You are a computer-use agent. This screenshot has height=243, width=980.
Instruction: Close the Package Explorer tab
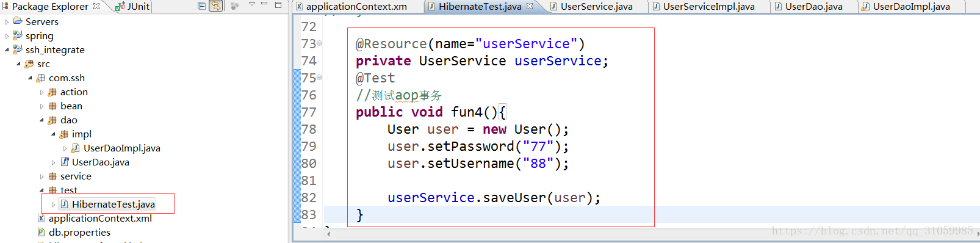click(96, 6)
